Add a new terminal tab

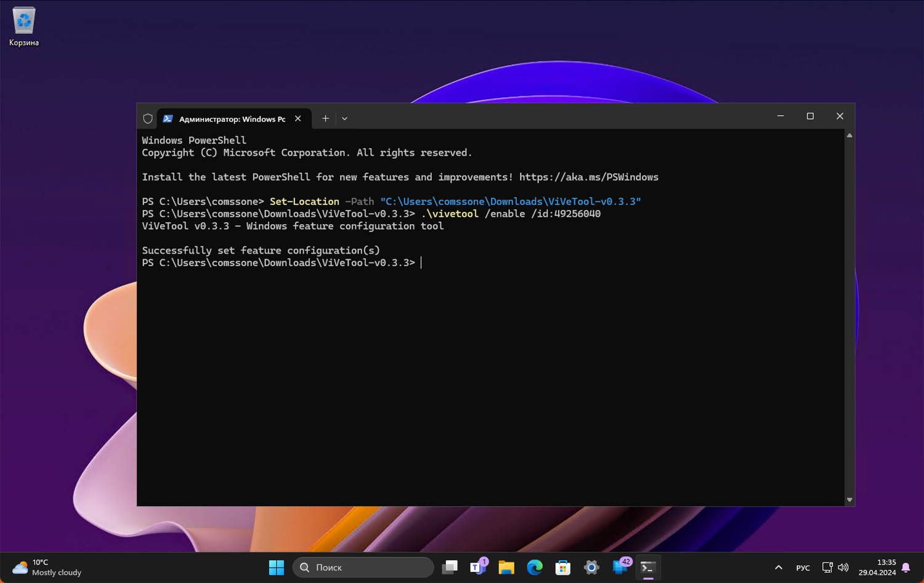pyautogui.click(x=325, y=119)
